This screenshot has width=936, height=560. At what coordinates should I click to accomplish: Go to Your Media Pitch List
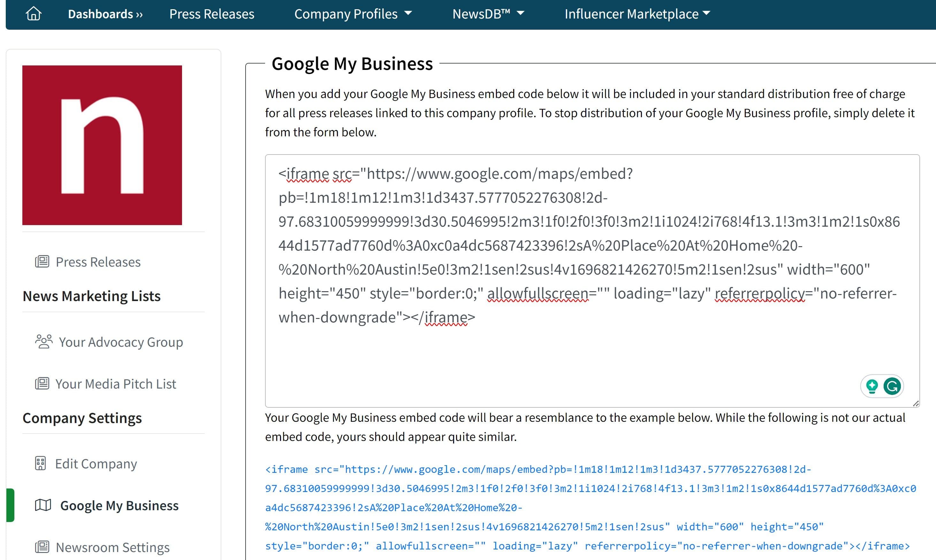116,384
